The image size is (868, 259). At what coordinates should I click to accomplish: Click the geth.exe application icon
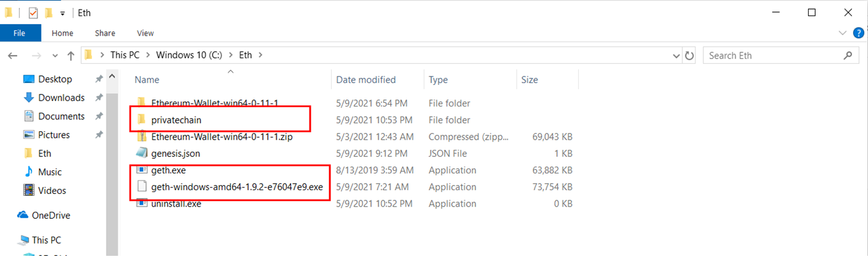click(142, 170)
